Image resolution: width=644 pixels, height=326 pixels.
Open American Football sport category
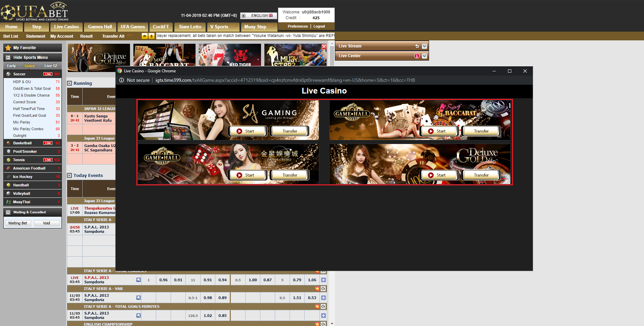[33, 168]
